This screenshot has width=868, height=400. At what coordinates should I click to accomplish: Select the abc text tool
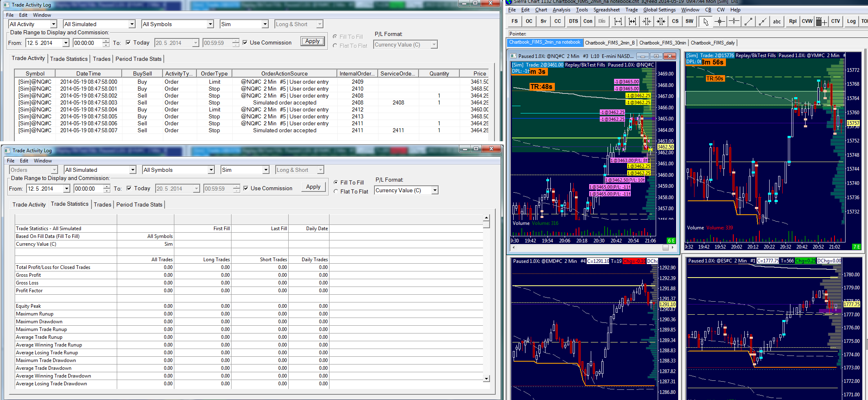pyautogui.click(x=777, y=22)
